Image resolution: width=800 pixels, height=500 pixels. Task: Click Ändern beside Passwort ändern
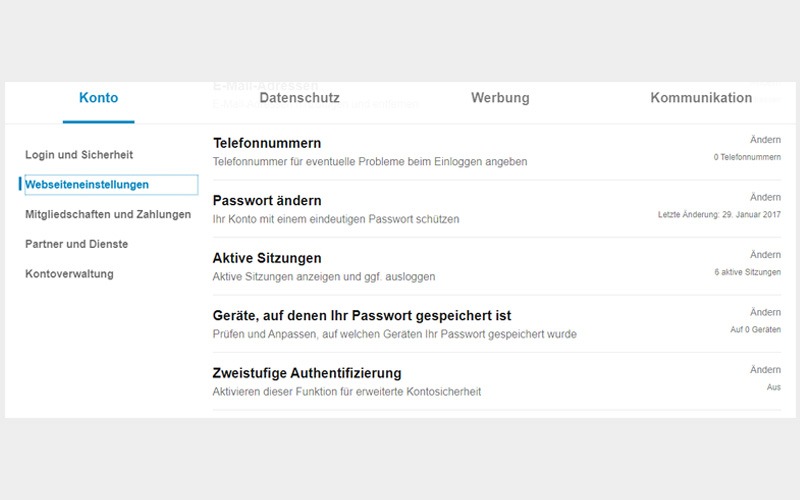(765, 197)
